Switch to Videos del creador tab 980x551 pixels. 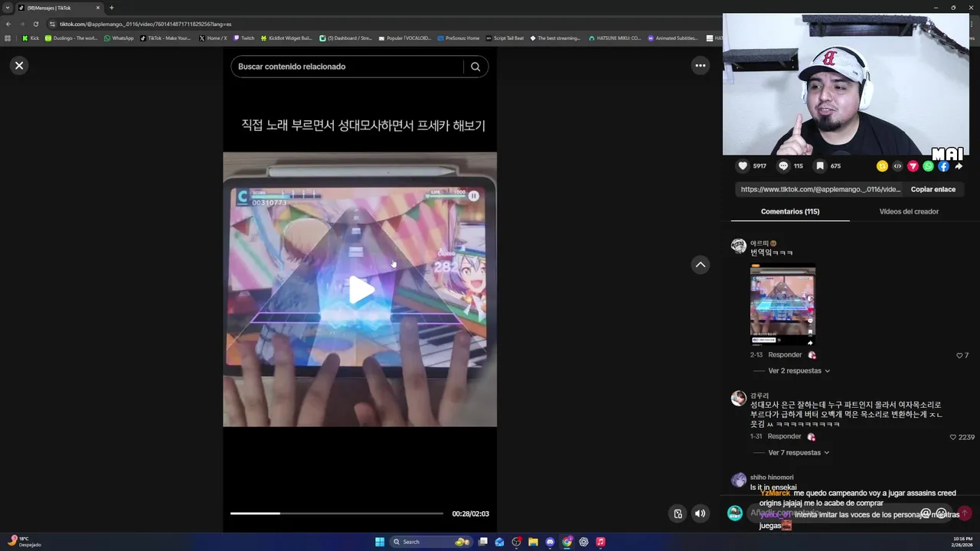pyautogui.click(x=909, y=211)
